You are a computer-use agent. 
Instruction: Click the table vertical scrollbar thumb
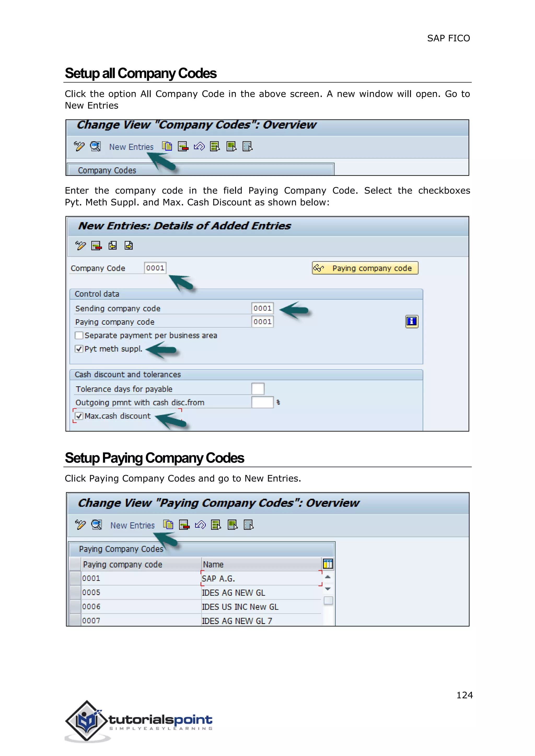[x=328, y=601]
